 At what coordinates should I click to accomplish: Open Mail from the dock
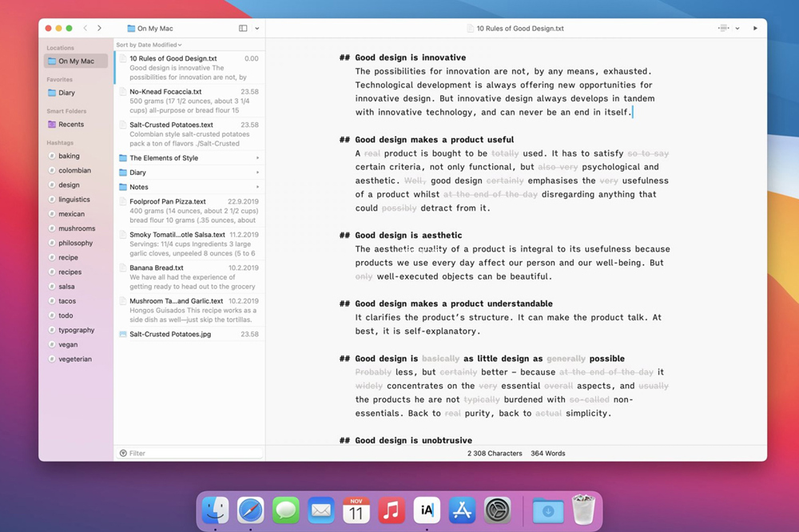coord(321,510)
